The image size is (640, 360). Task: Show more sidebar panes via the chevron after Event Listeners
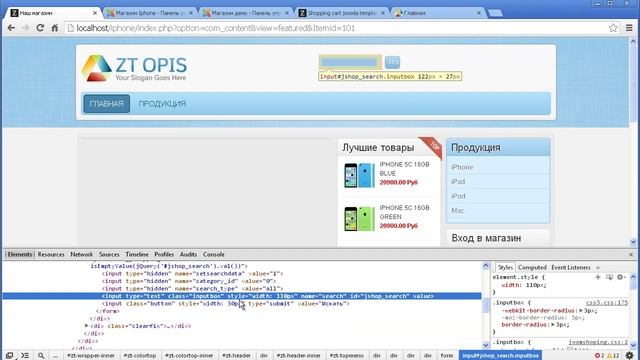(x=598, y=268)
